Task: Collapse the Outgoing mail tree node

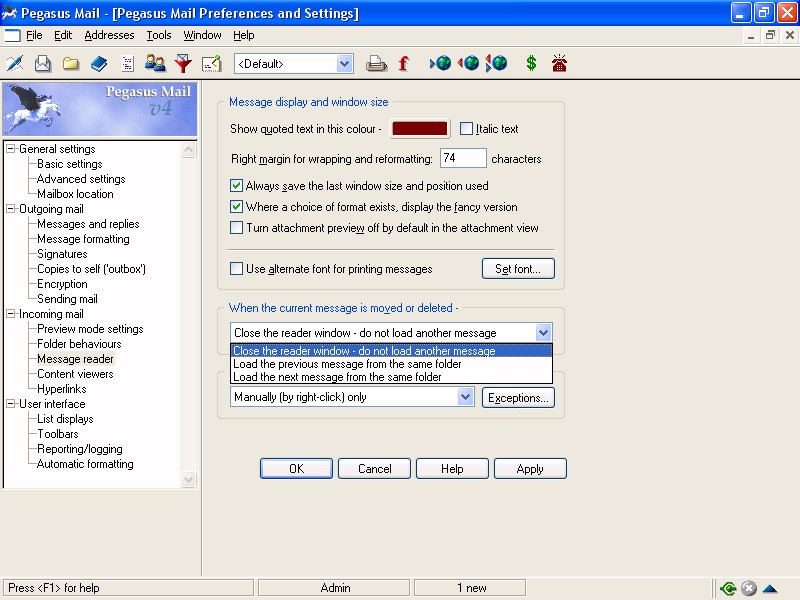Action: coord(11,209)
